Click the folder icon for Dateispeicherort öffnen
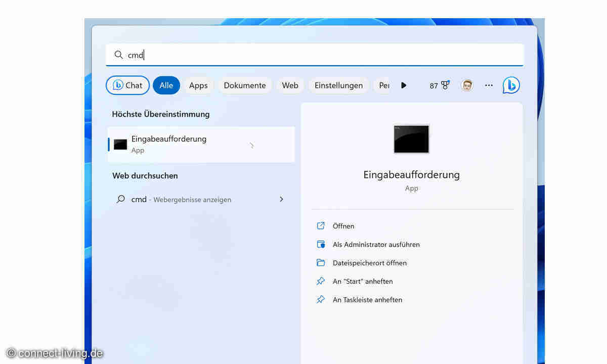Viewport: 607px width, 364px height. point(320,263)
